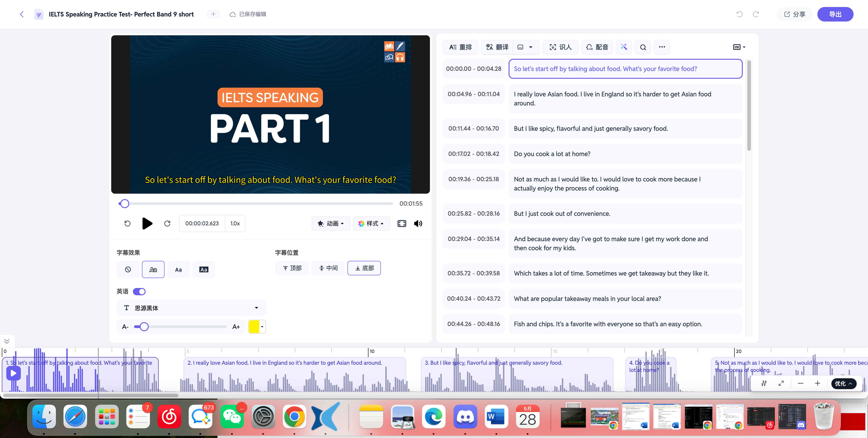Set subtitle position to 中间
This screenshot has height=438, width=868.
(328, 268)
